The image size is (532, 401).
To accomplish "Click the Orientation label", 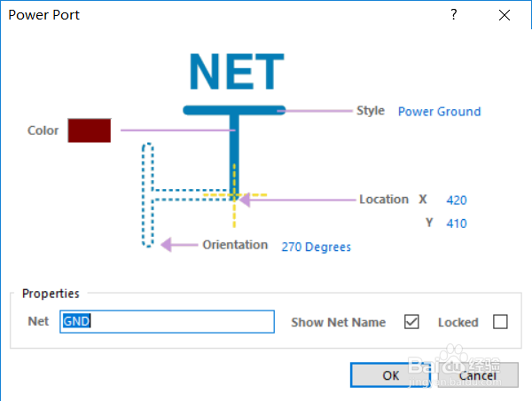I will (x=235, y=245).
